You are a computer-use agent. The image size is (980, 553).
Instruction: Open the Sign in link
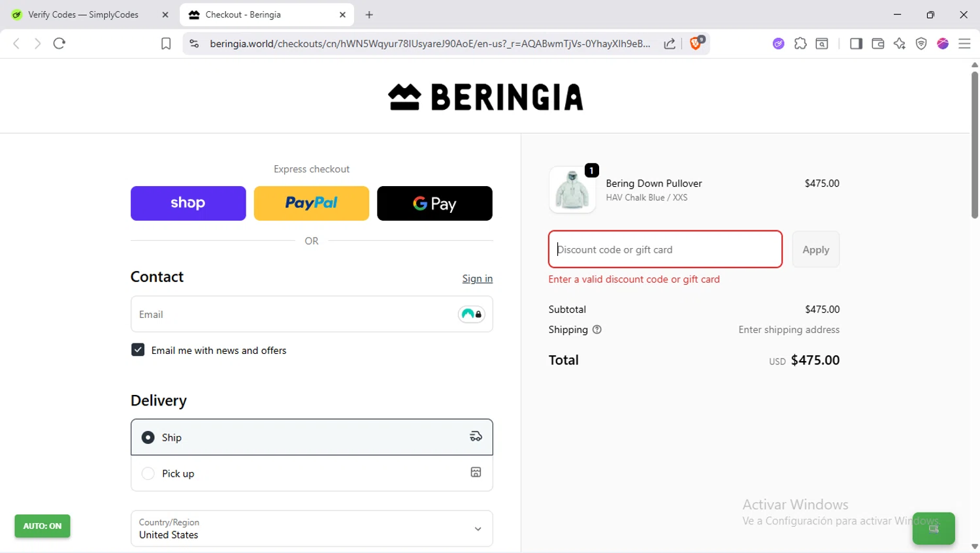478,279
